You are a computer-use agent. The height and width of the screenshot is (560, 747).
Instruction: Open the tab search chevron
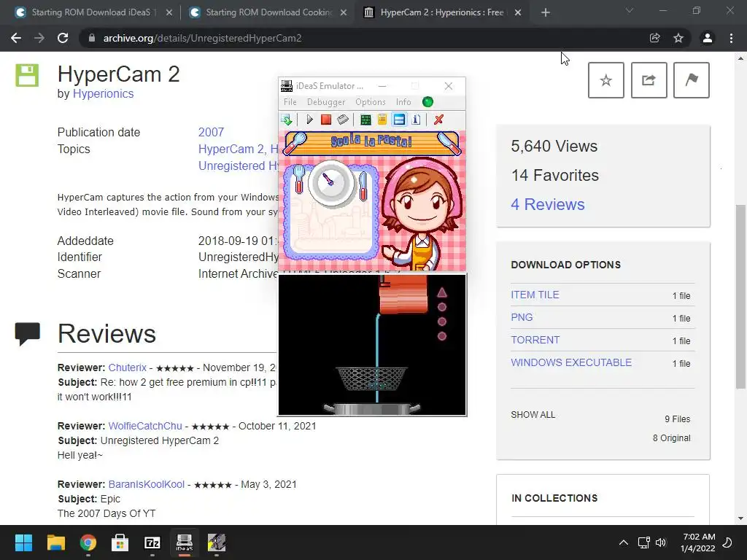(x=630, y=10)
